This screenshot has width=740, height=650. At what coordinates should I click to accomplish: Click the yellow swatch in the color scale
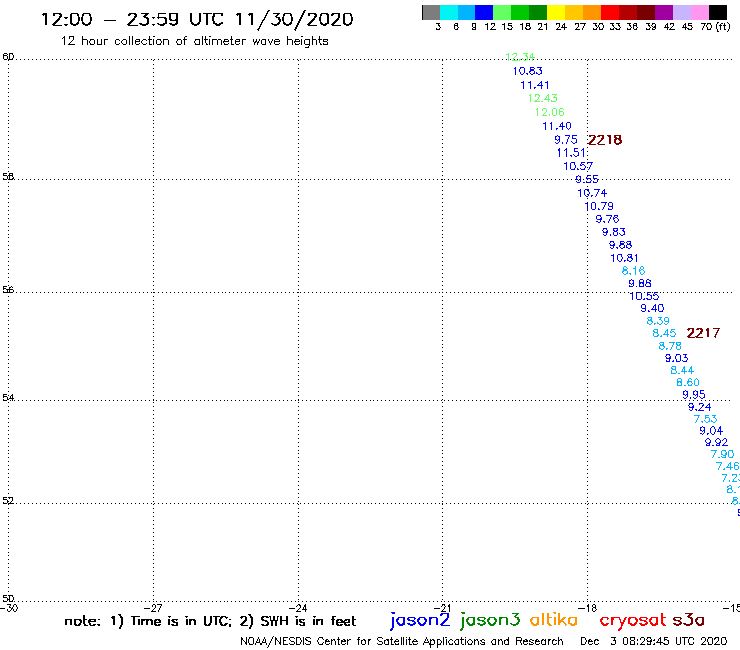556,12
